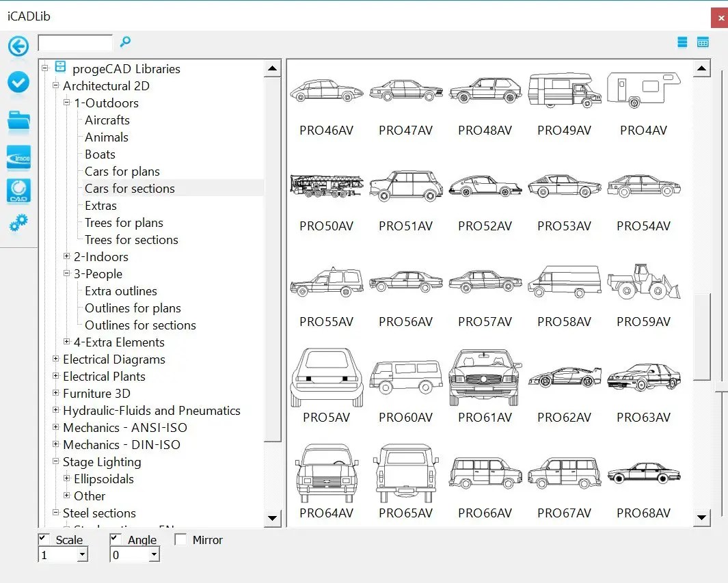
Task: Collapse the 3-People node
Action: pos(66,273)
